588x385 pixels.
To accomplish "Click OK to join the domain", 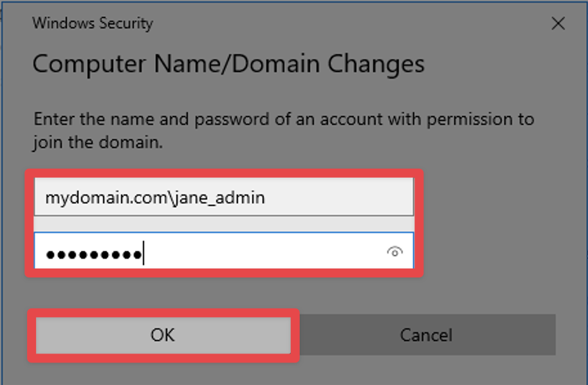I will (x=162, y=335).
